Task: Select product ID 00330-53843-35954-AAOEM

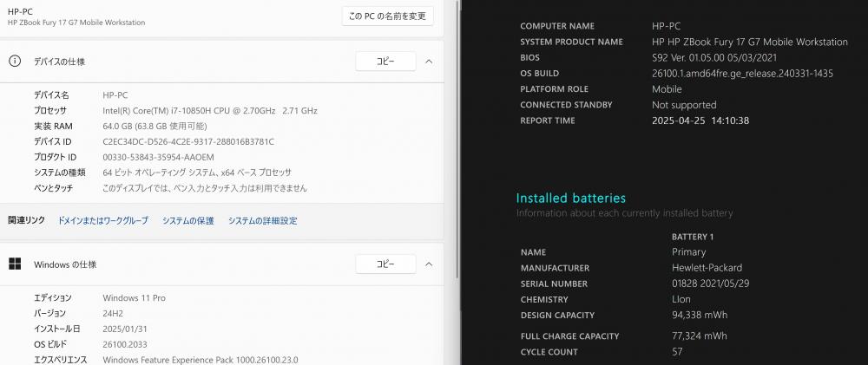Action: coord(158,157)
